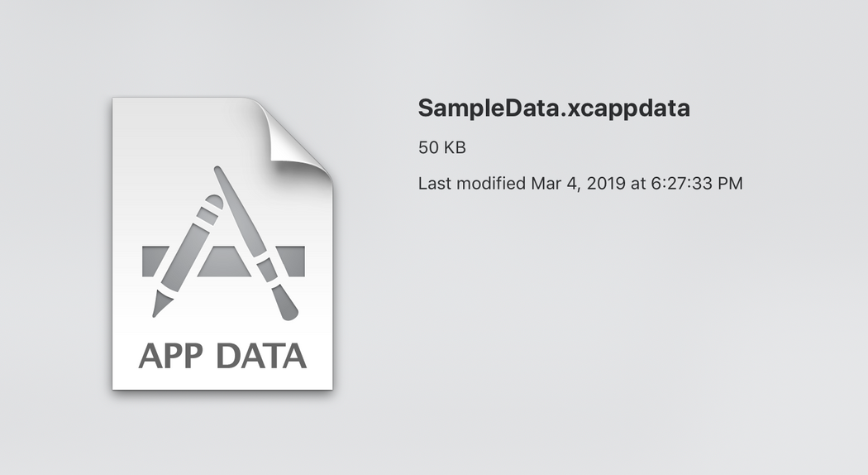Click the pencil in the file icon
This screenshot has width=868, height=475.
point(187,256)
